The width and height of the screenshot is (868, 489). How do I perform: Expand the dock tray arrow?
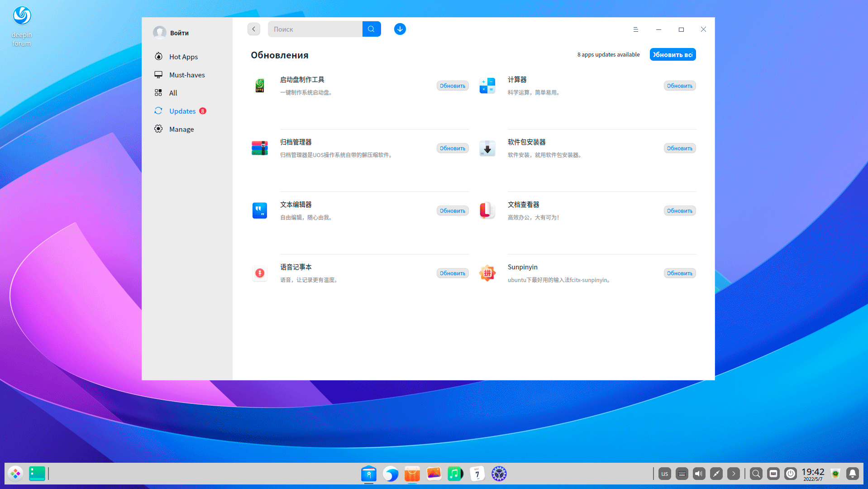733,474
